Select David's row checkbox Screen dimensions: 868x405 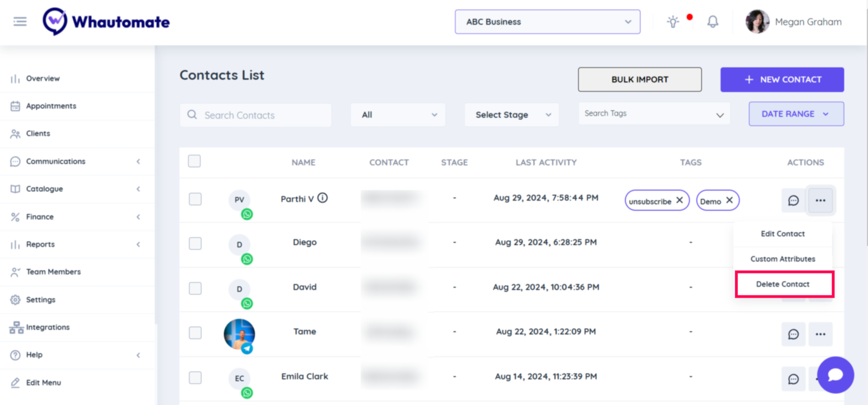point(195,288)
